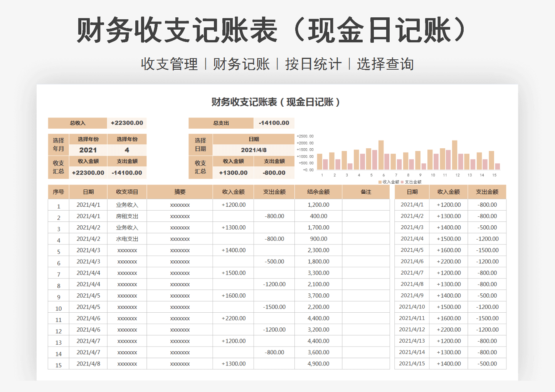
Task: Open the date selector showing 2021/4/8
Action: click(253, 150)
